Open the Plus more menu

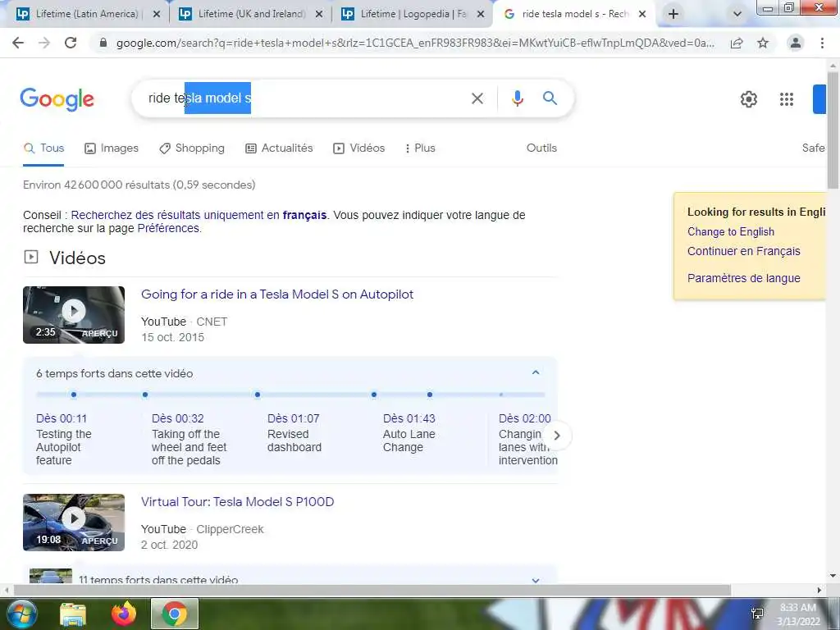coord(420,148)
